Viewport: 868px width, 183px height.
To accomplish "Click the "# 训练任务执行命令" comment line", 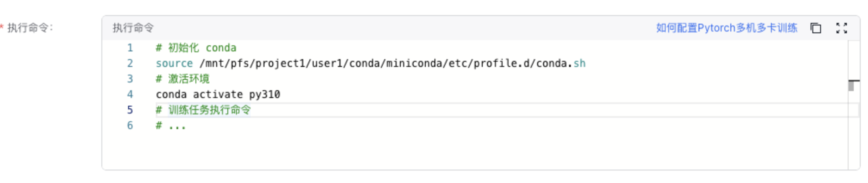I will [203, 110].
